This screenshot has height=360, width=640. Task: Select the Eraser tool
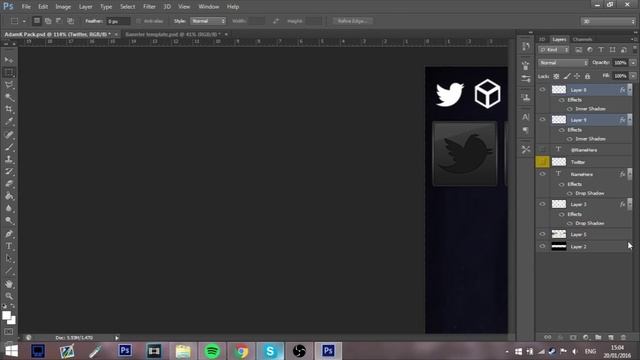(x=9, y=184)
